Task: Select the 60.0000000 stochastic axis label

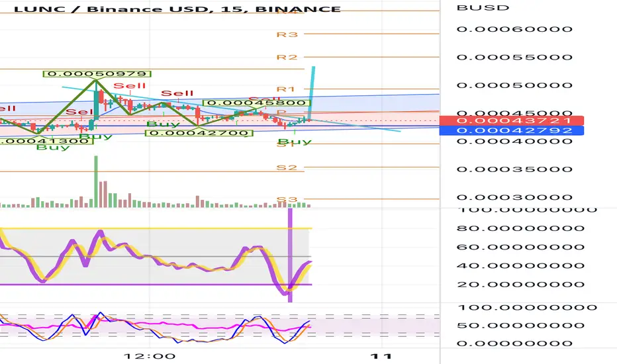Action: [520, 247]
